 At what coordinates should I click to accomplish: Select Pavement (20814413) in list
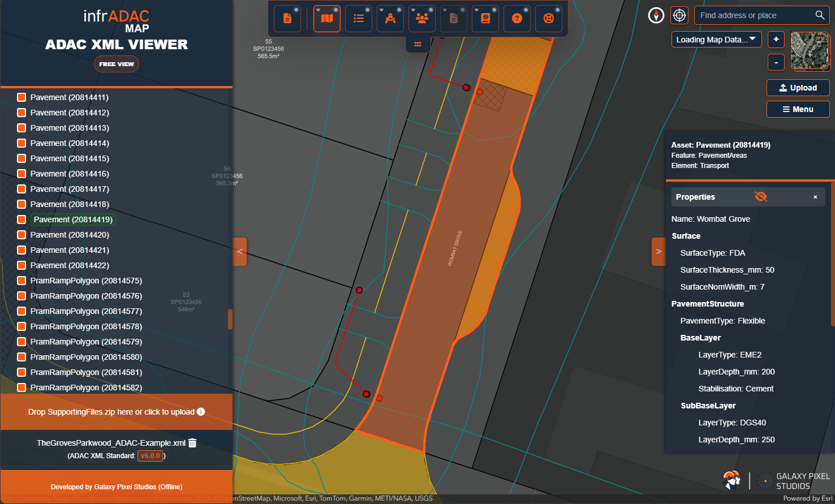[70, 128]
